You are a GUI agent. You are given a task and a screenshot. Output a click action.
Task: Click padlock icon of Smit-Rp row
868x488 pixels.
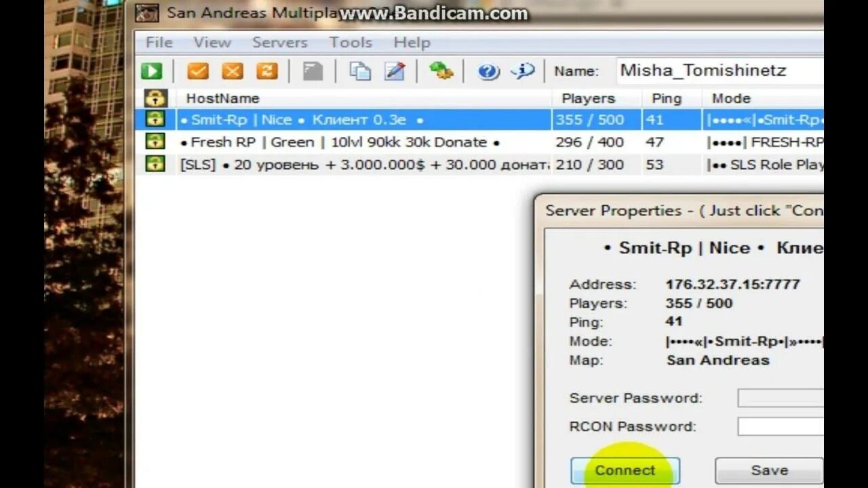click(155, 120)
